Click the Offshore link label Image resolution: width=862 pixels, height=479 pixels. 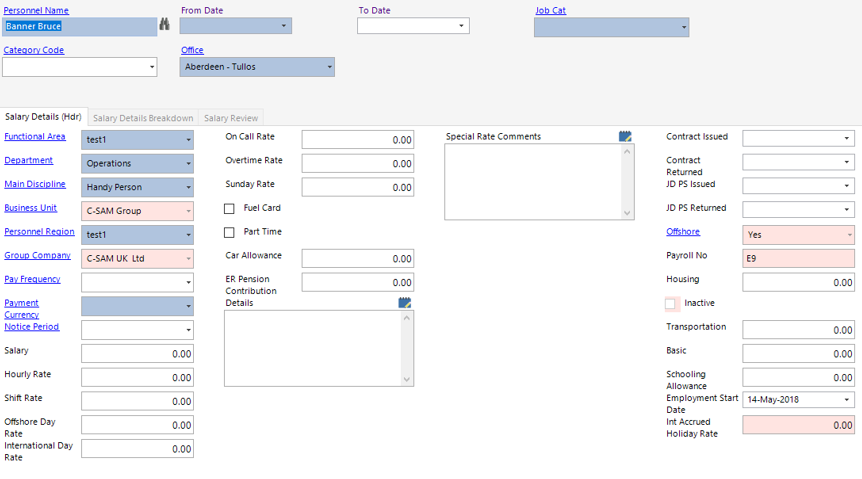[683, 232]
